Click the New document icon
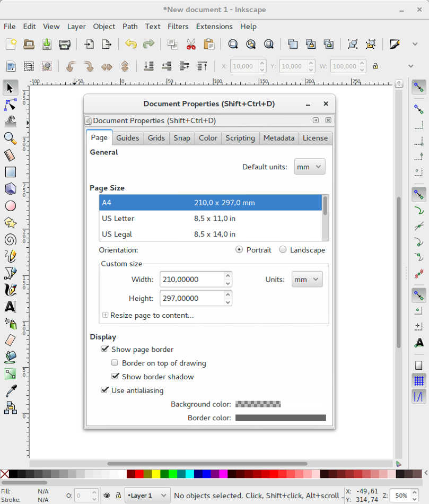429x504 pixels. tap(11, 44)
